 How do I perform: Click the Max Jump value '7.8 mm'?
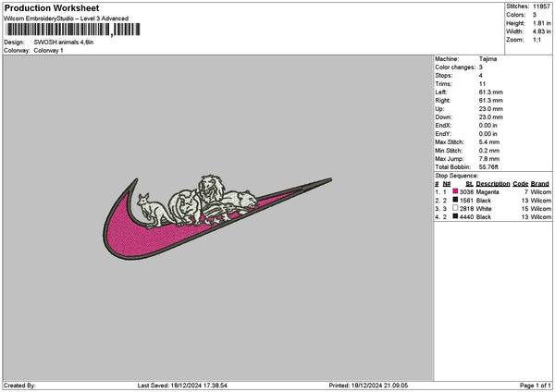489,159
